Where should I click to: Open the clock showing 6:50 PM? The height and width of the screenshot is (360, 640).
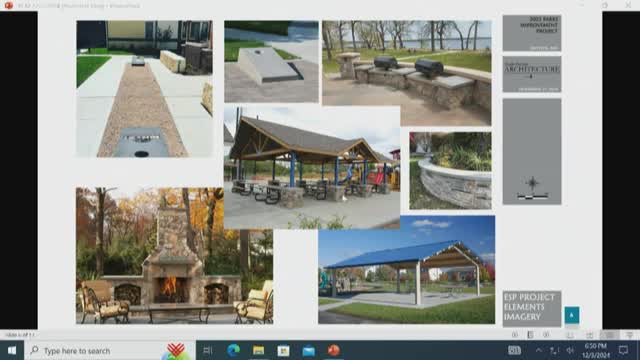(596, 350)
